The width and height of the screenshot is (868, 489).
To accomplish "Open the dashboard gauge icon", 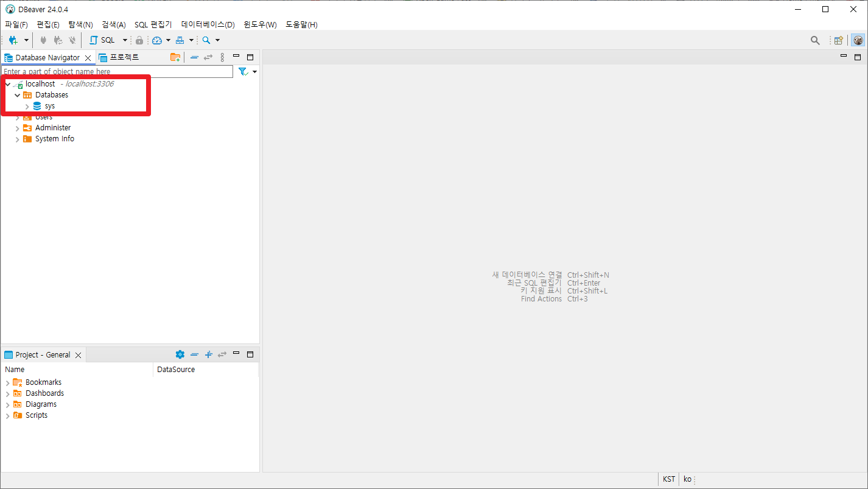I will click(x=157, y=40).
